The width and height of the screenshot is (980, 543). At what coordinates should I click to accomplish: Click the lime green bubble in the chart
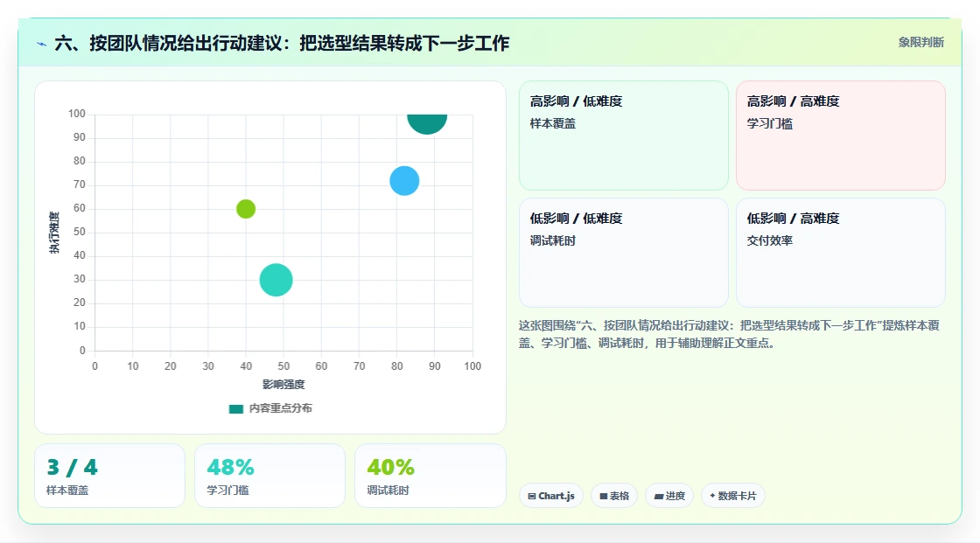point(246,209)
